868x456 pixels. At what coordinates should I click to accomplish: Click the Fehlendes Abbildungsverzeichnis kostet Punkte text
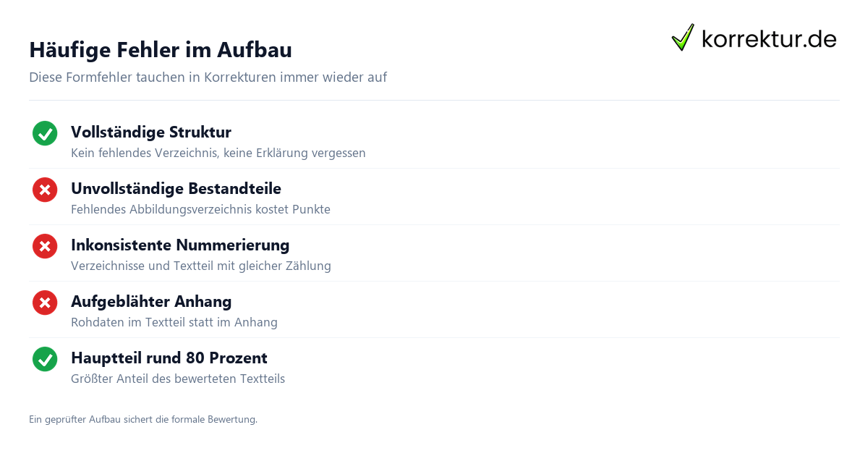click(x=200, y=210)
